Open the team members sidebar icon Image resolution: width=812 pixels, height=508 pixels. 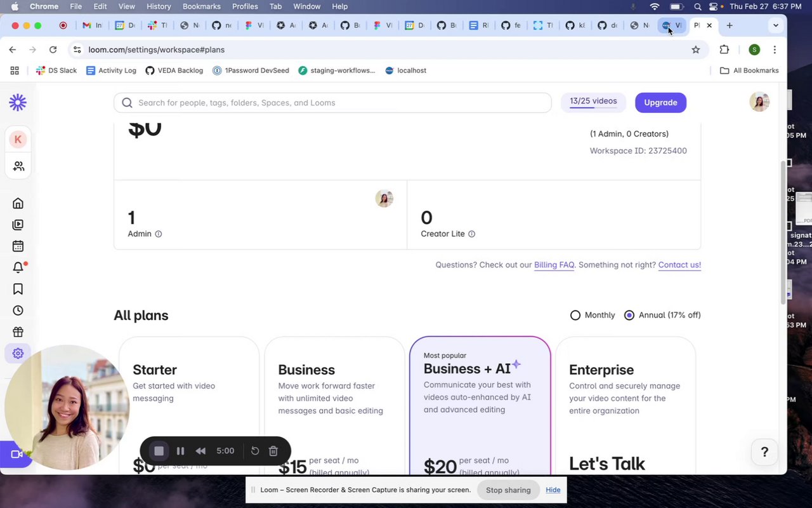pyautogui.click(x=18, y=166)
